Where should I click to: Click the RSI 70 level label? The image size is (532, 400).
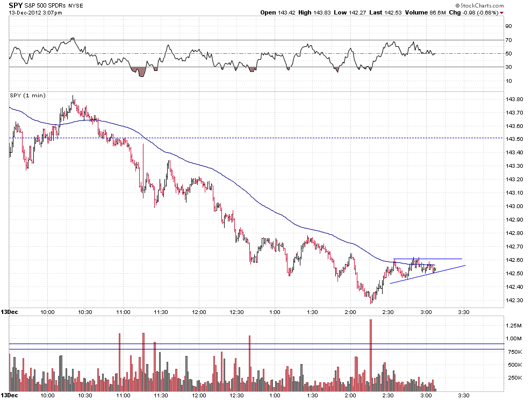508,40
